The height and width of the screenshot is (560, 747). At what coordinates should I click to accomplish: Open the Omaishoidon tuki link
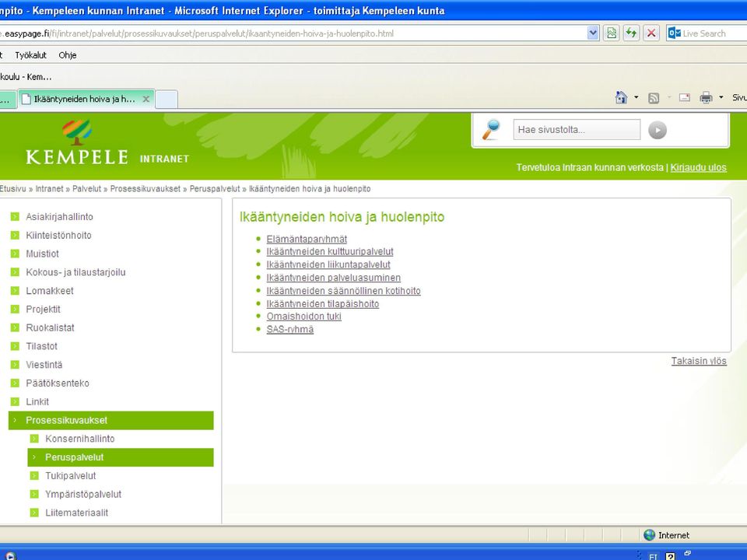pos(304,317)
